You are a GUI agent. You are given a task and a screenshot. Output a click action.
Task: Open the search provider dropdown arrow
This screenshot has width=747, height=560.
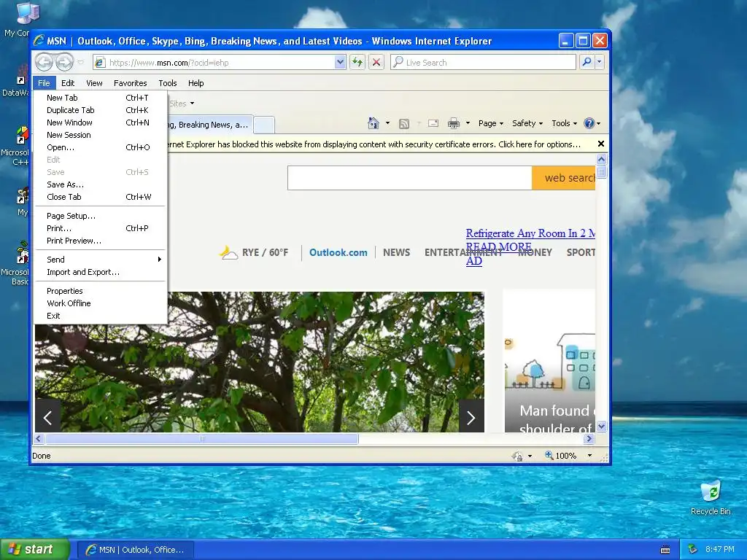pyautogui.click(x=600, y=62)
